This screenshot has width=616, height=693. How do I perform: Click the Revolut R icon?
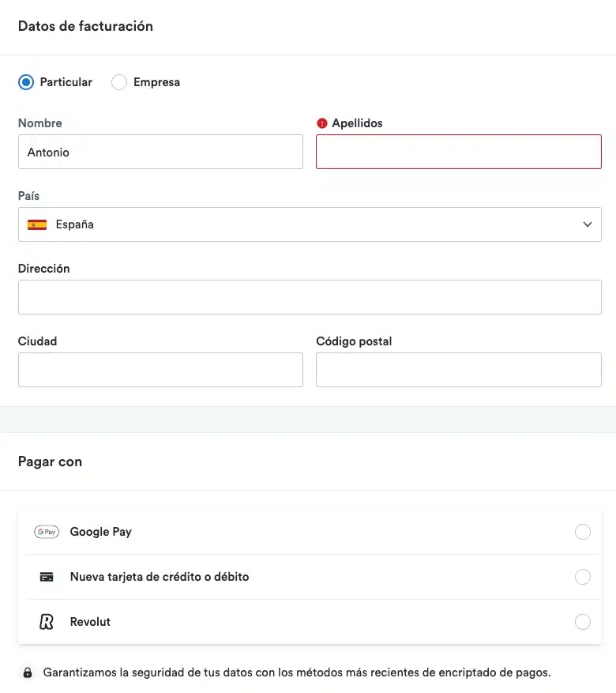tap(46, 621)
